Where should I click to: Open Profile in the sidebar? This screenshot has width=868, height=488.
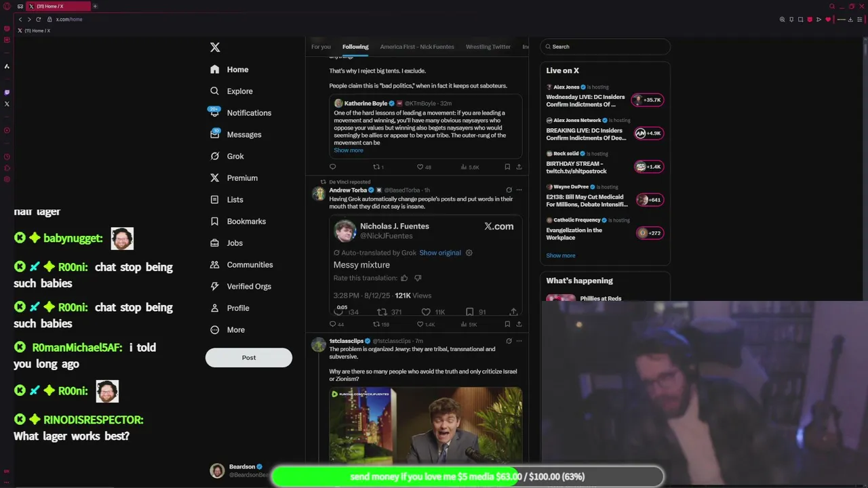click(x=229, y=308)
